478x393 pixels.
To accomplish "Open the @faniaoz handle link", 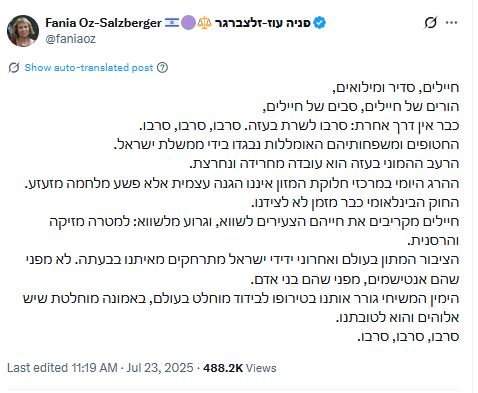I will click(x=70, y=39).
